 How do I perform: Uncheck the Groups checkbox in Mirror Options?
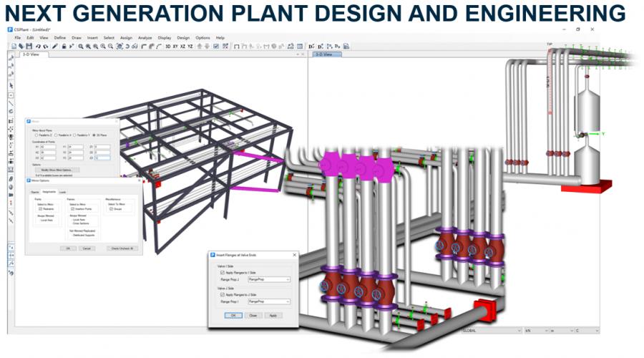pyautogui.click(x=111, y=209)
